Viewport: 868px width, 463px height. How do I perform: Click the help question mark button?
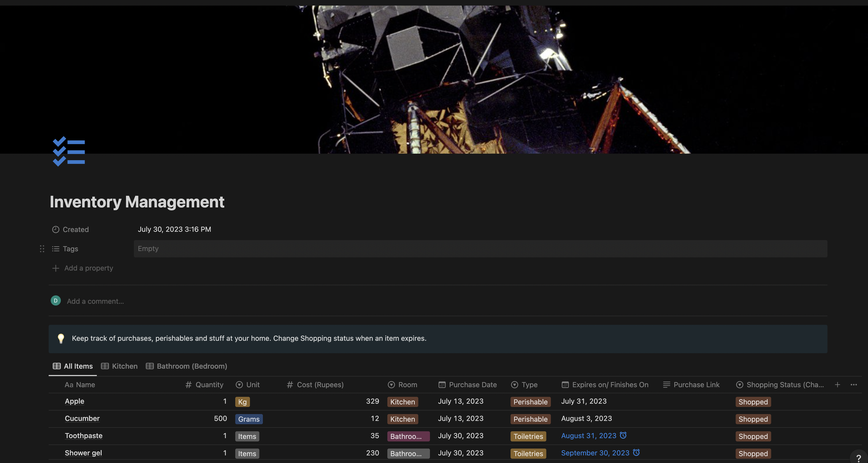click(x=858, y=458)
